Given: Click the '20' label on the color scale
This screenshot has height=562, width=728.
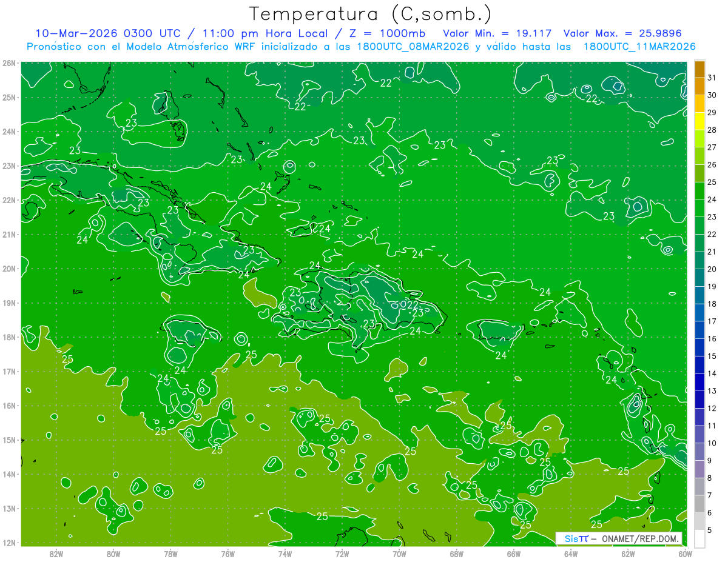Looking at the screenshot, I should (712, 269).
